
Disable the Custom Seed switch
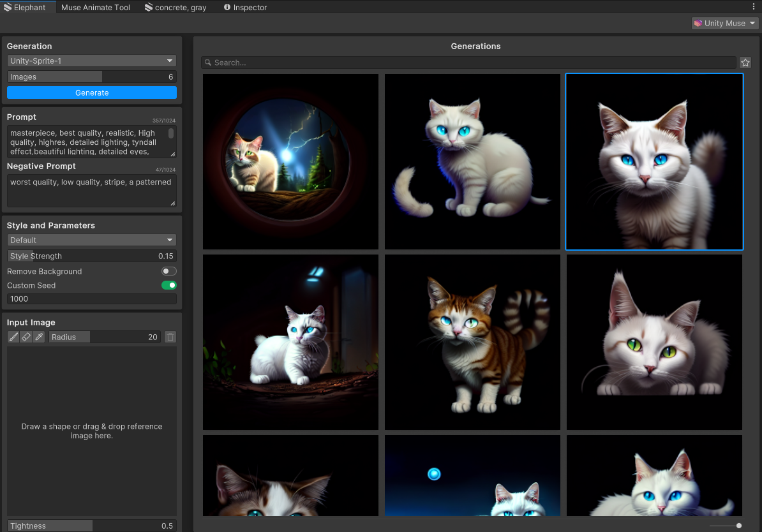168,285
